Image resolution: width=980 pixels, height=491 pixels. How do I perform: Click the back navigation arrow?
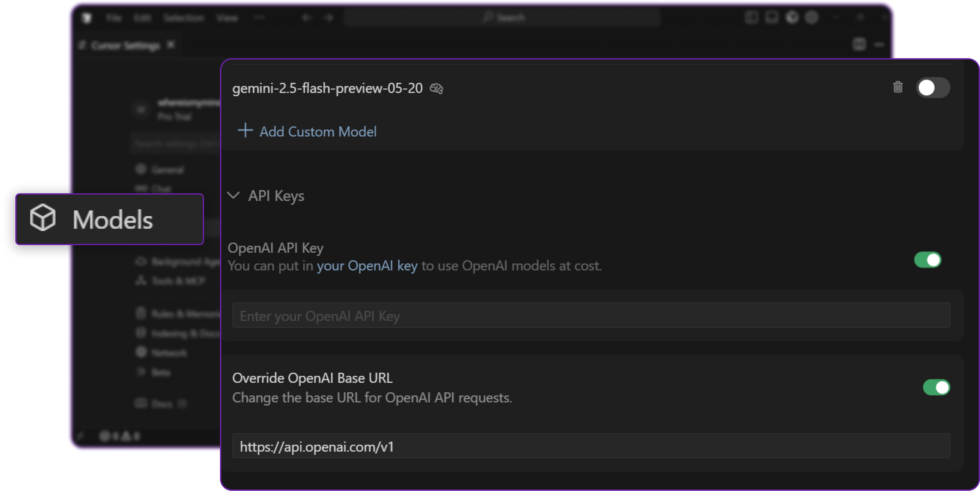coord(307,17)
